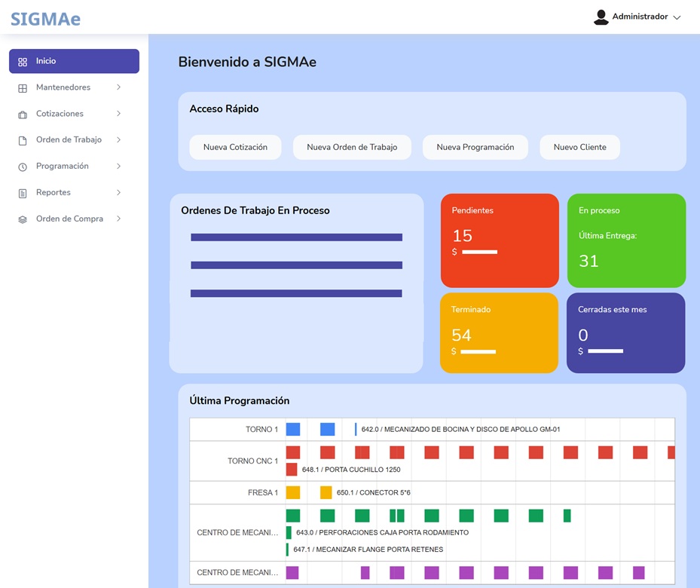This screenshot has height=588, width=700.
Task: Click the SIGMAe logo in header
Action: pyautogui.click(x=45, y=18)
